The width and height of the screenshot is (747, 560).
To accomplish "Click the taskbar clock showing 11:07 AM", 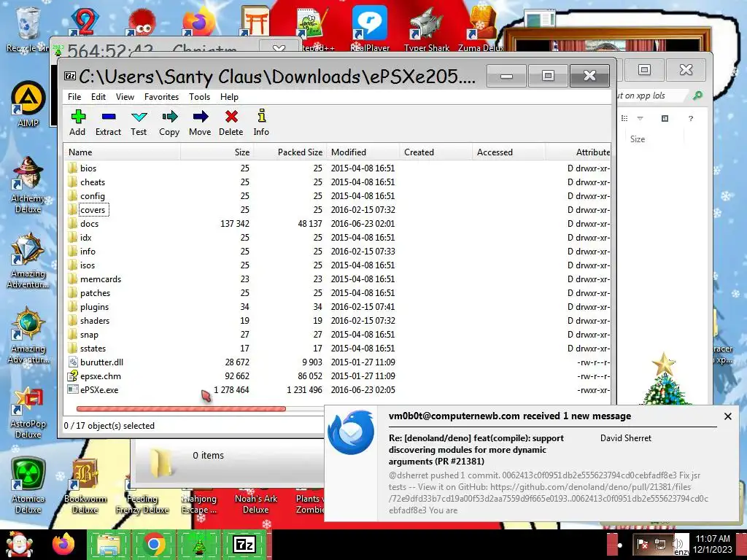I will click(712, 544).
